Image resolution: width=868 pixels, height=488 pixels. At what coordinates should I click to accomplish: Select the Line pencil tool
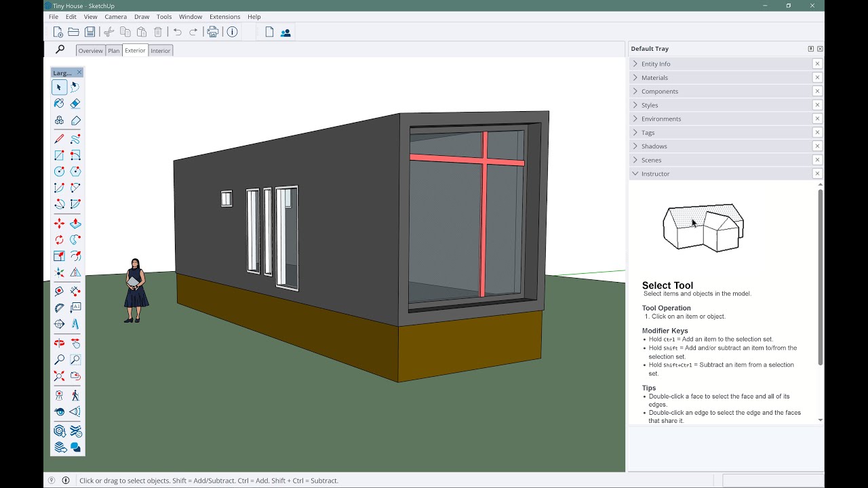(x=59, y=139)
